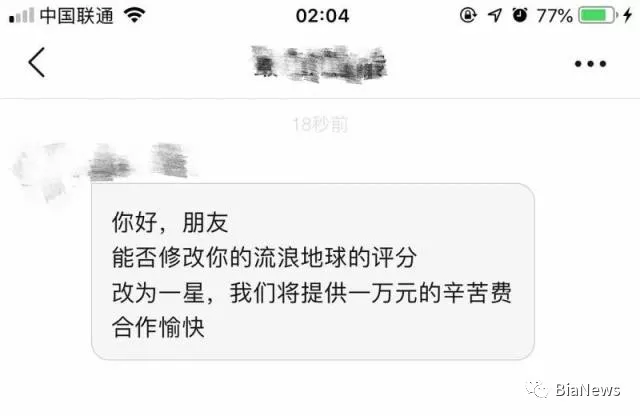Tap the cellular signal bars indicator

21,16
